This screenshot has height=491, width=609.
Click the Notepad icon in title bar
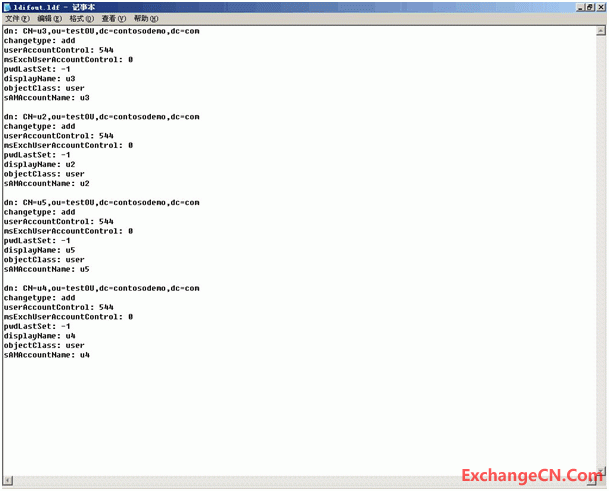7,6
